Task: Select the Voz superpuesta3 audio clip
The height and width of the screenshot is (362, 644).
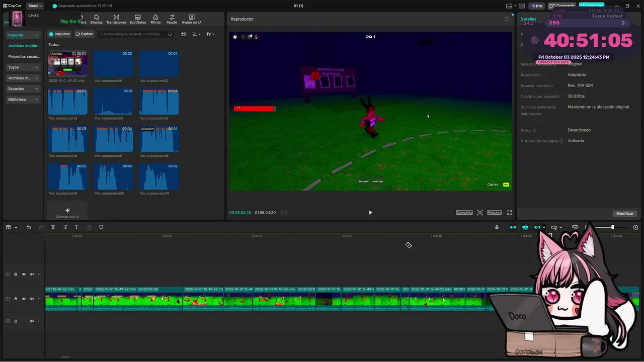Action: click(x=67, y=102)
